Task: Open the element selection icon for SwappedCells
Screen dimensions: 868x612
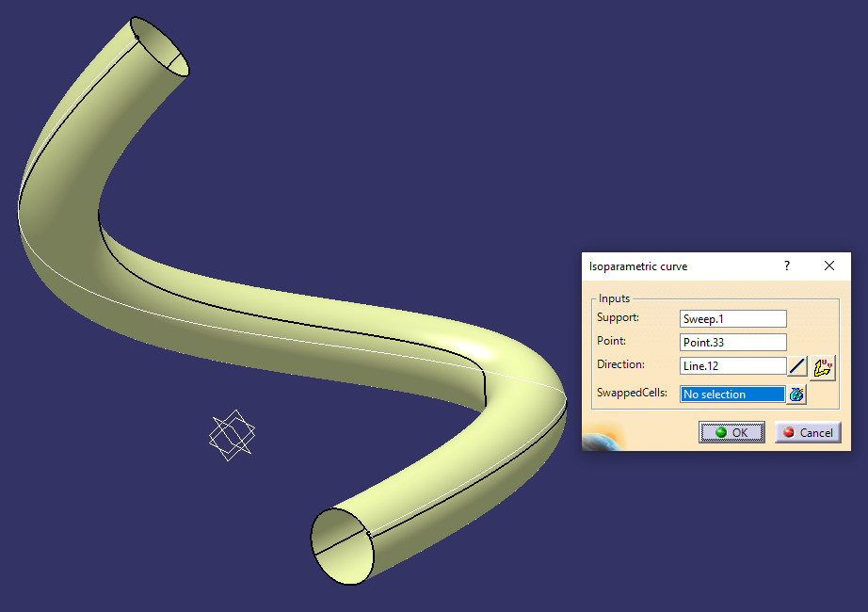Action: click(x=796, y=394)
